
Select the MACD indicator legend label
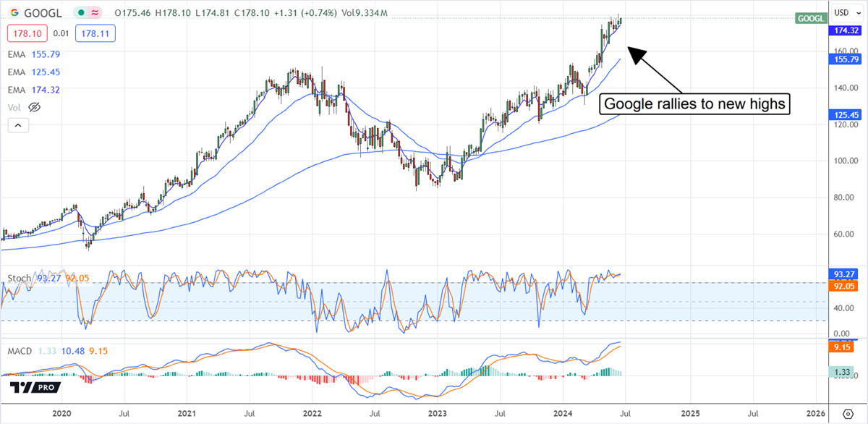[20, 352]
